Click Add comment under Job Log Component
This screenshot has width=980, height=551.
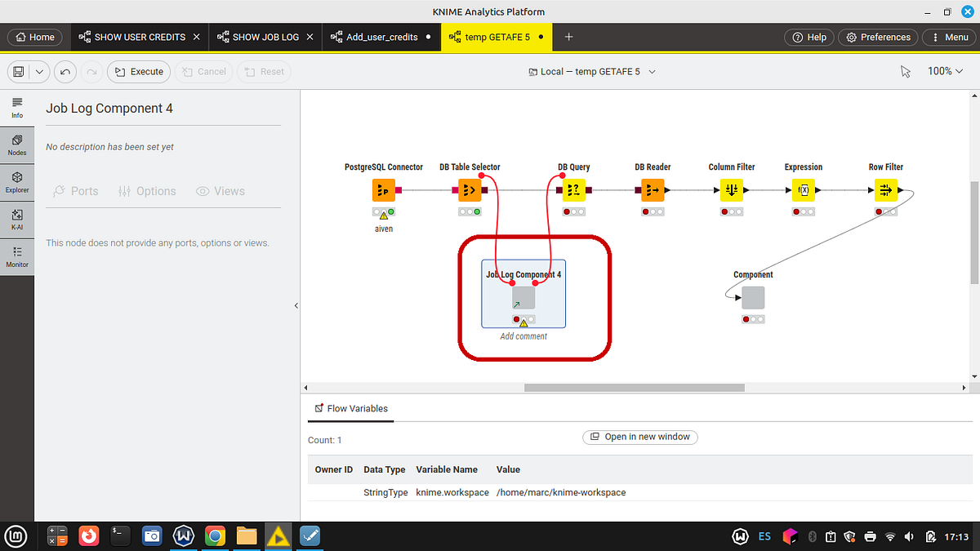point(523,335)
